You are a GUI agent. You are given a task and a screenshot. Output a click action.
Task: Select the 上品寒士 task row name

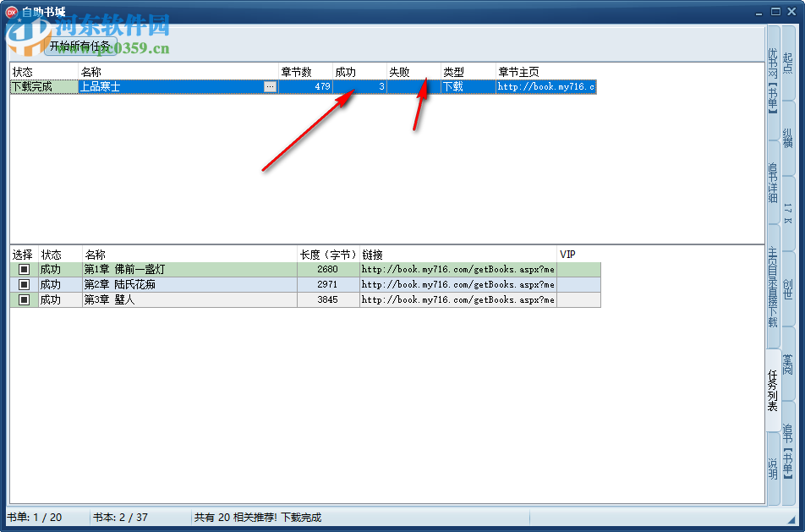[x=178, y=87]
